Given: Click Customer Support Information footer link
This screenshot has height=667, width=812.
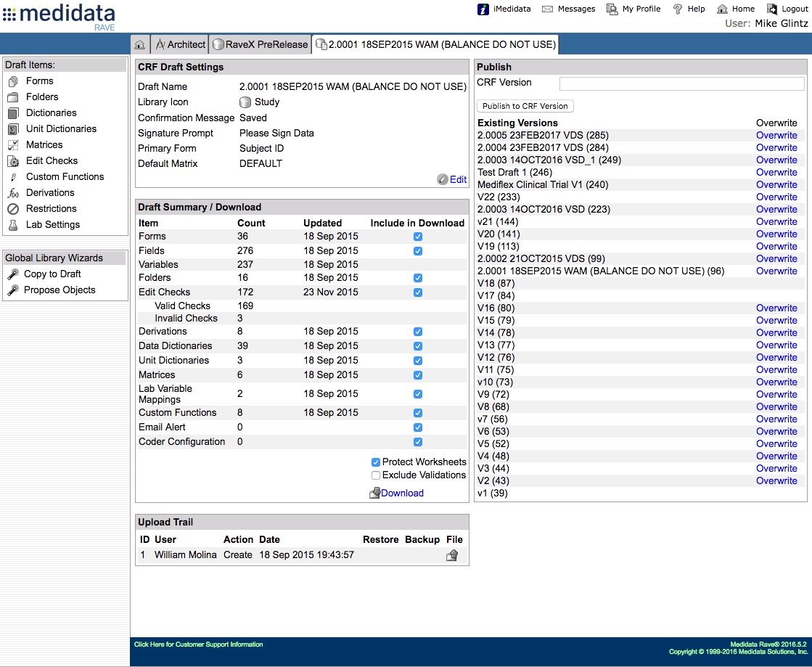Looking at the screenshot, I should coord(198,645).
